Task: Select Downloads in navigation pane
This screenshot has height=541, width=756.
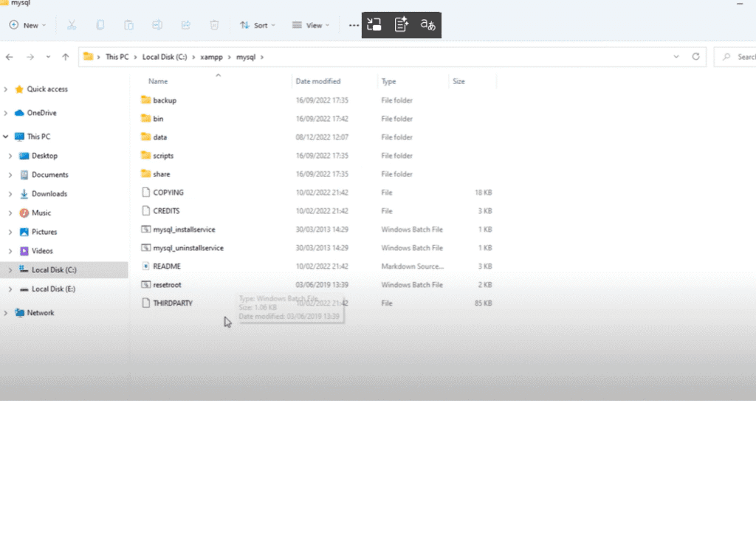Action: 49,194
